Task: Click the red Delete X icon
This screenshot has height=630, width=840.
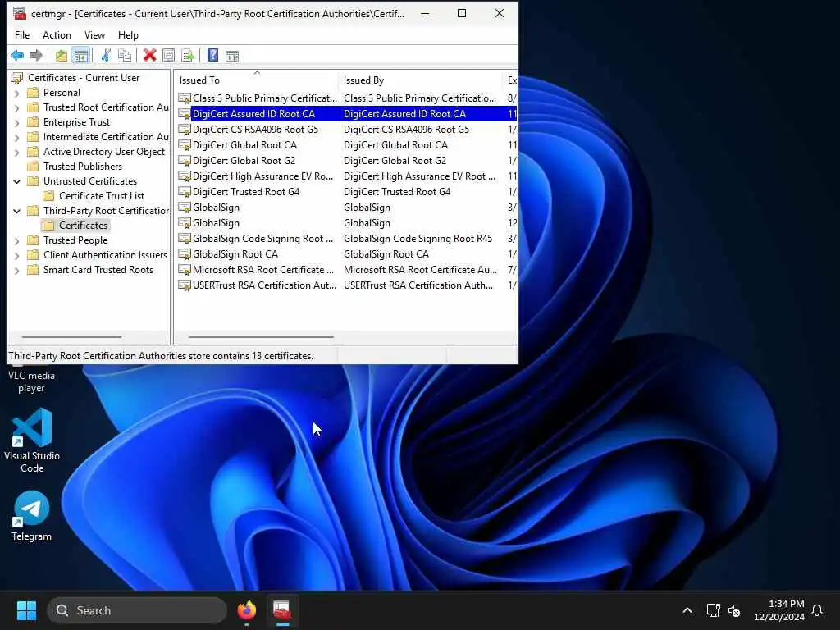Action: point(149,55)
